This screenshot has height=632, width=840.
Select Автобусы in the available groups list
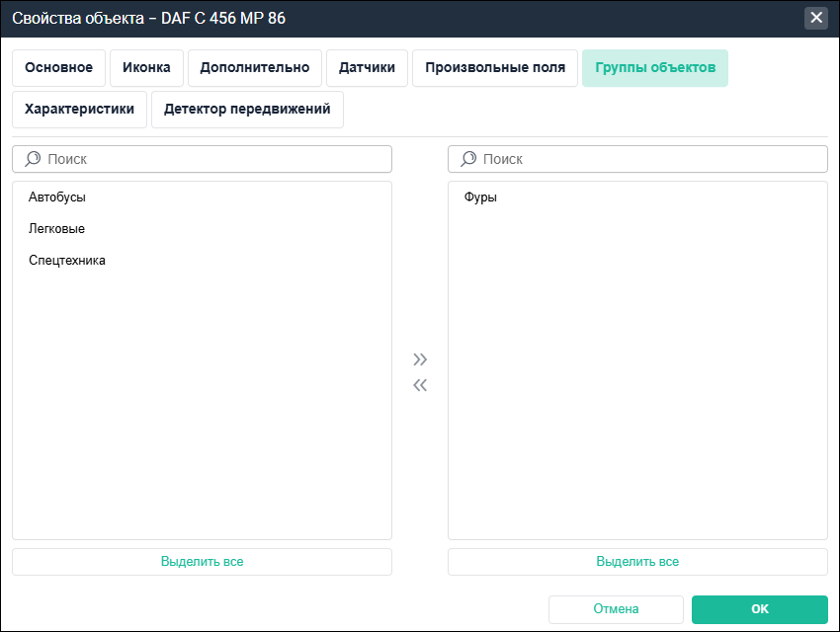tap(57, 197)
